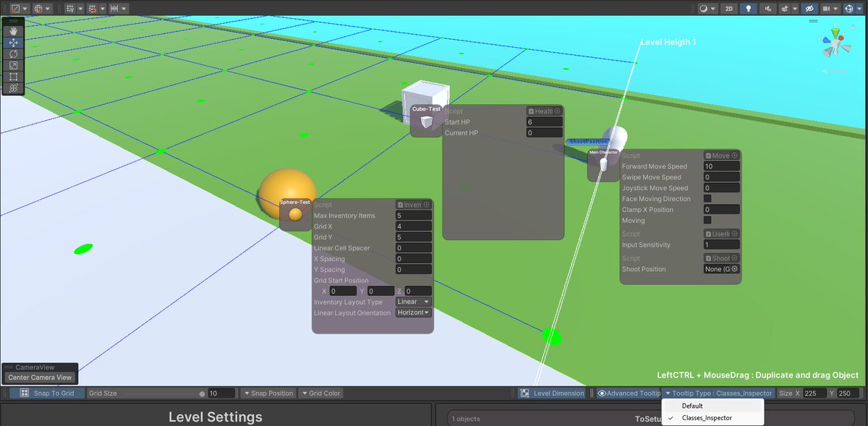The image size is (868, 426).
Task: Toggle scene lighting bulb
Action: tap(749, 9)
